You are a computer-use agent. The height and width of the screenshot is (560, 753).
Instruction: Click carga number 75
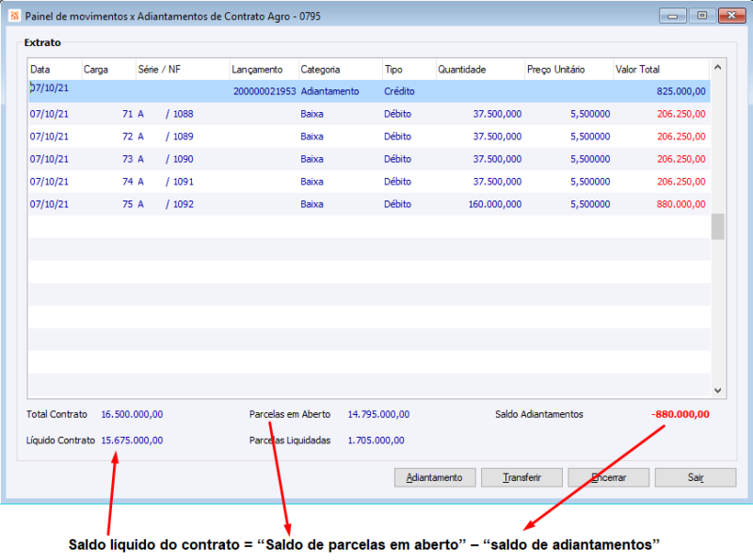[127, 204]
